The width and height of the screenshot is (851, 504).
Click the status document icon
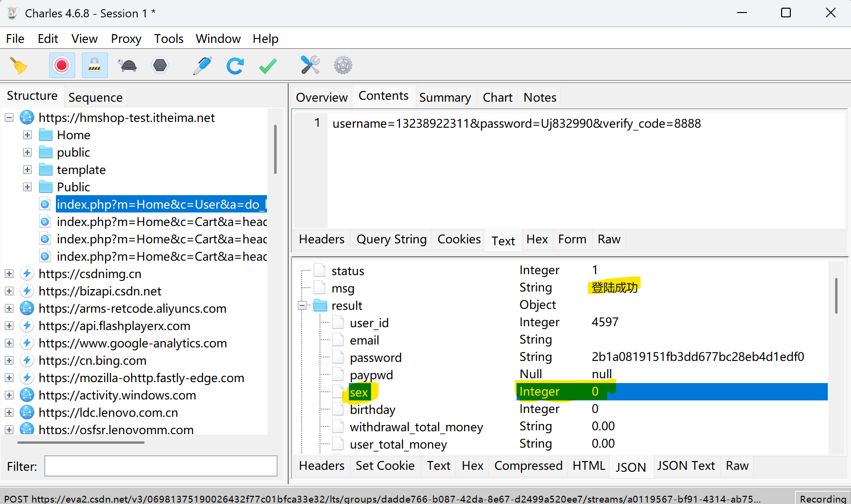pyautogui.click(x=320, y=270)
